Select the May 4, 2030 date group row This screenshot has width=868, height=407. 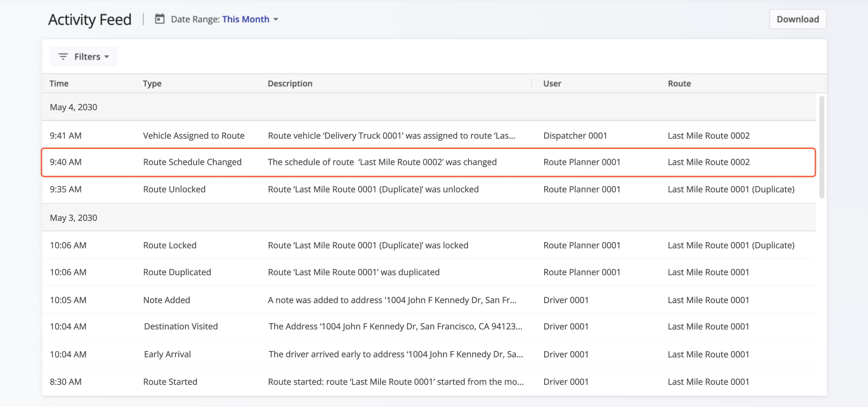429,107
